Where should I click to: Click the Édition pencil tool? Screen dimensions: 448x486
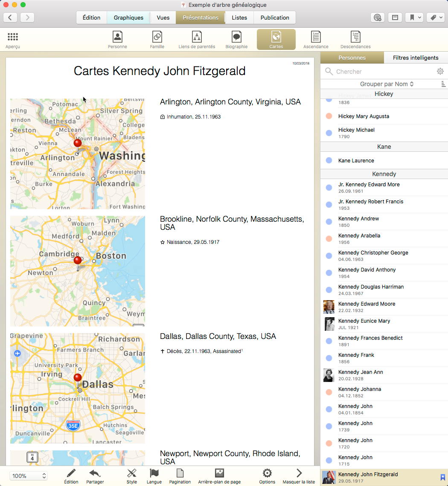click(71, 476)
